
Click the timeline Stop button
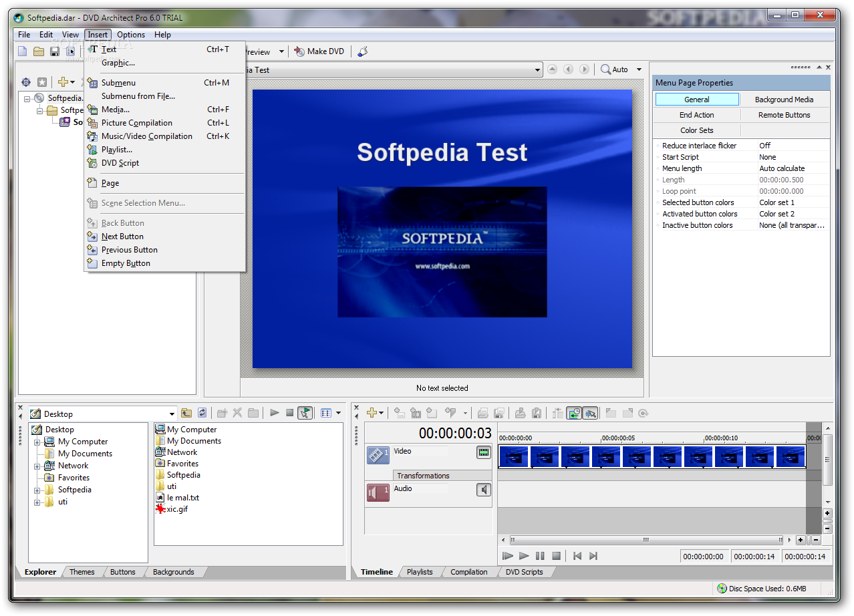tap(556, 556)
